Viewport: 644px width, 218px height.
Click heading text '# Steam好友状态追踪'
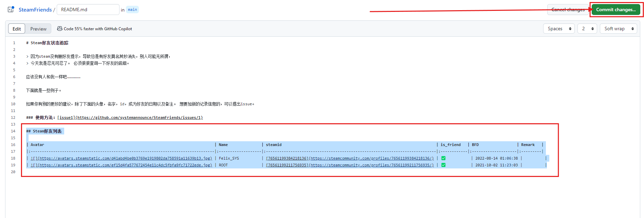[x=47, y=43]
